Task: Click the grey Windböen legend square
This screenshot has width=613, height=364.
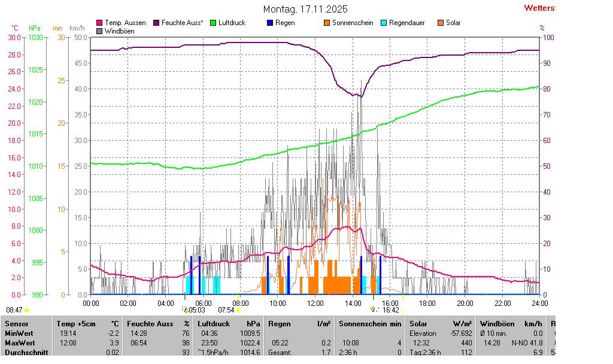Action: pos(99,31)
